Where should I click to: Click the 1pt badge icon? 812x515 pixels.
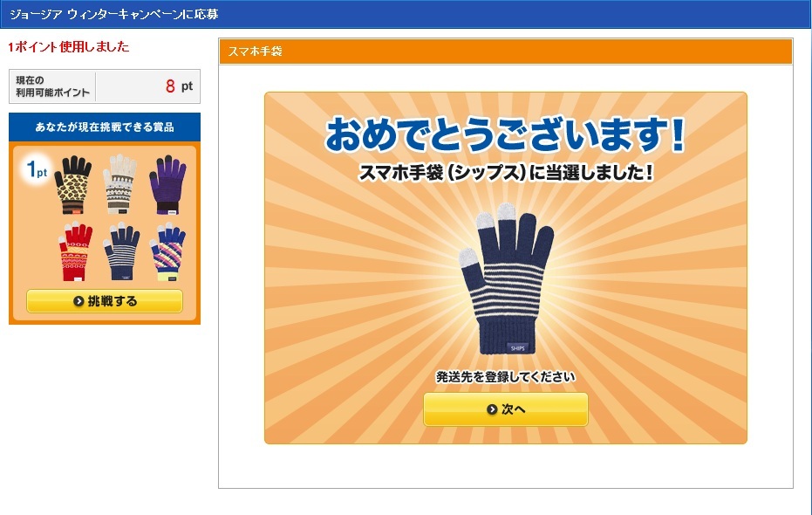(x=37, y=169)
